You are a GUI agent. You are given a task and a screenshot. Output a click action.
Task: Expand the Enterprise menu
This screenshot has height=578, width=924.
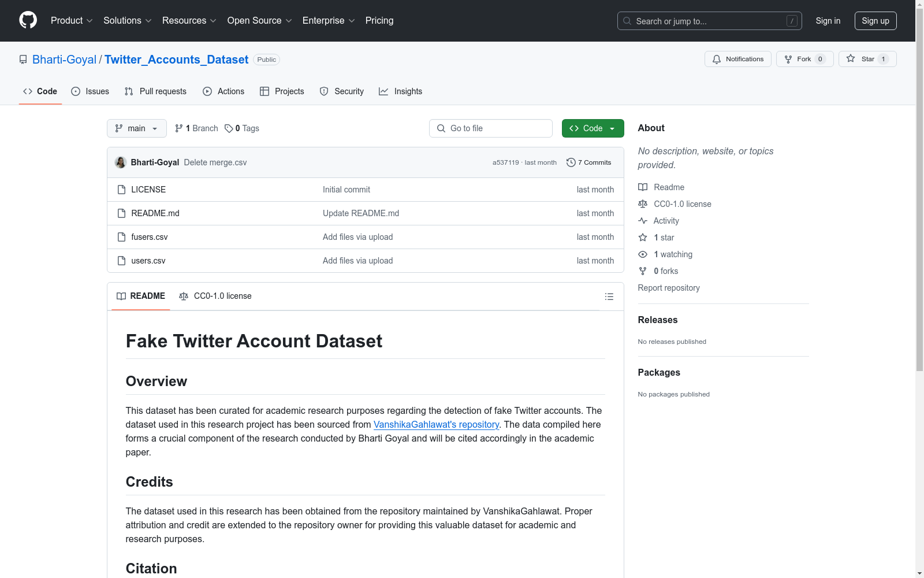329,21
